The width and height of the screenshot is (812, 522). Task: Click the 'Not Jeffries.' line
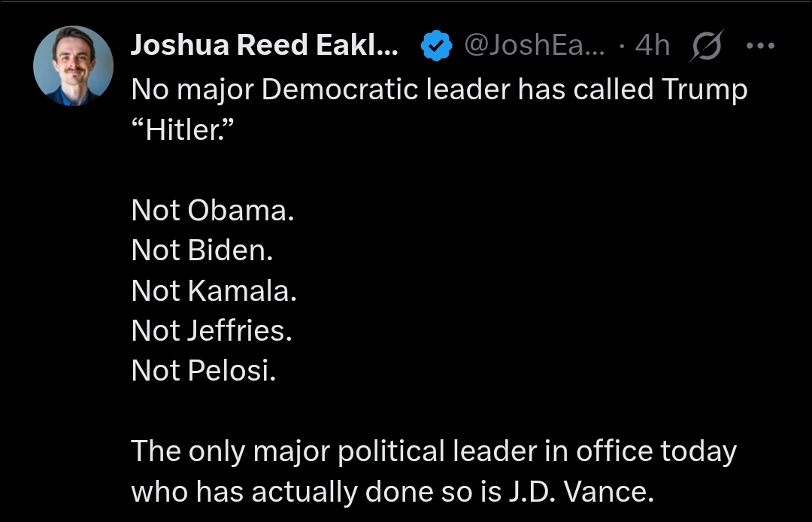tap(211, 330)
